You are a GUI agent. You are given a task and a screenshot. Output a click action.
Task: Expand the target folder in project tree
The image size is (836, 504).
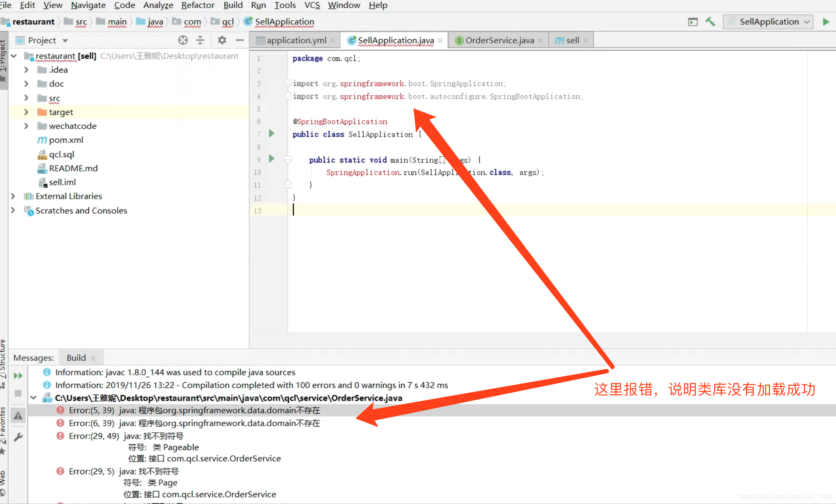pos(27,112)
